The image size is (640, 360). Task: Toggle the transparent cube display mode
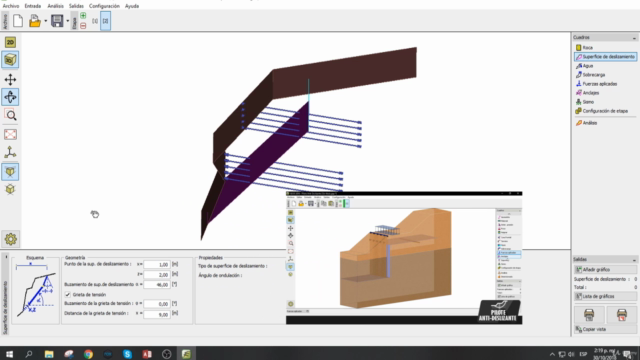pos(10,189)
